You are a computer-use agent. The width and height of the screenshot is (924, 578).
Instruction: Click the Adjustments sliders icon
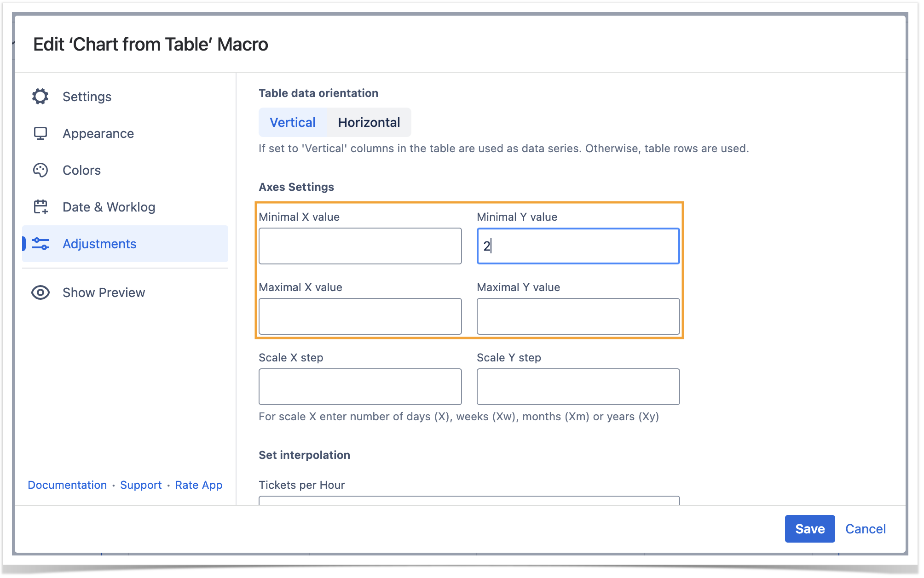[x=40, y=244]
